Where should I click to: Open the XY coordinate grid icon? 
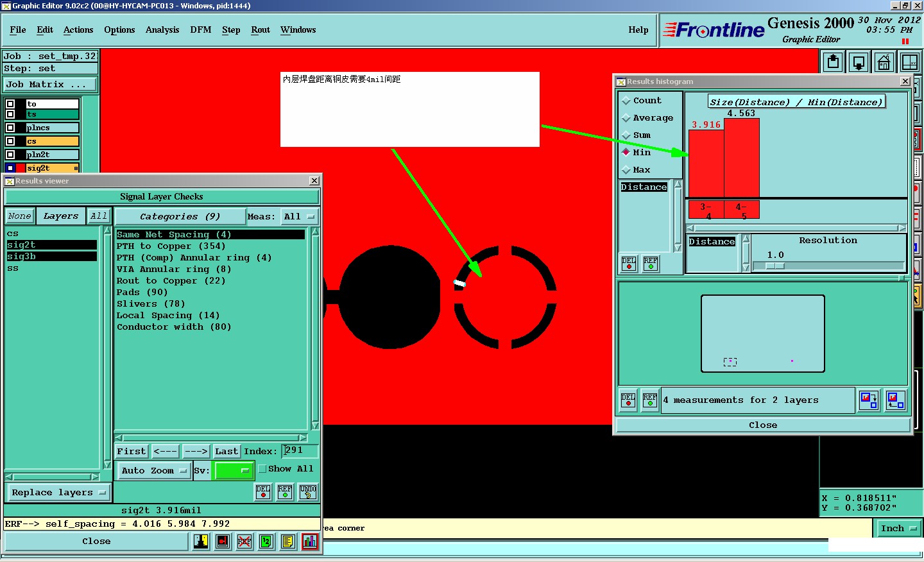[910, 62]
